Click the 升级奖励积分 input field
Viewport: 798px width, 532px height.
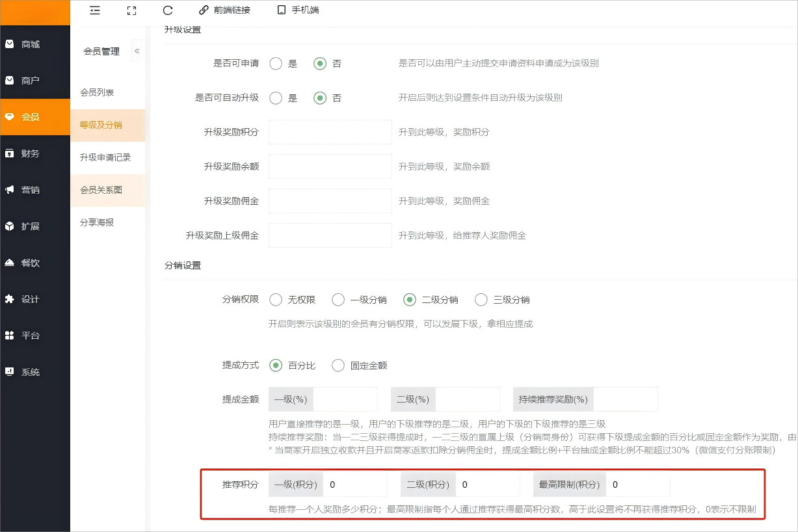(x=330, y=131)
